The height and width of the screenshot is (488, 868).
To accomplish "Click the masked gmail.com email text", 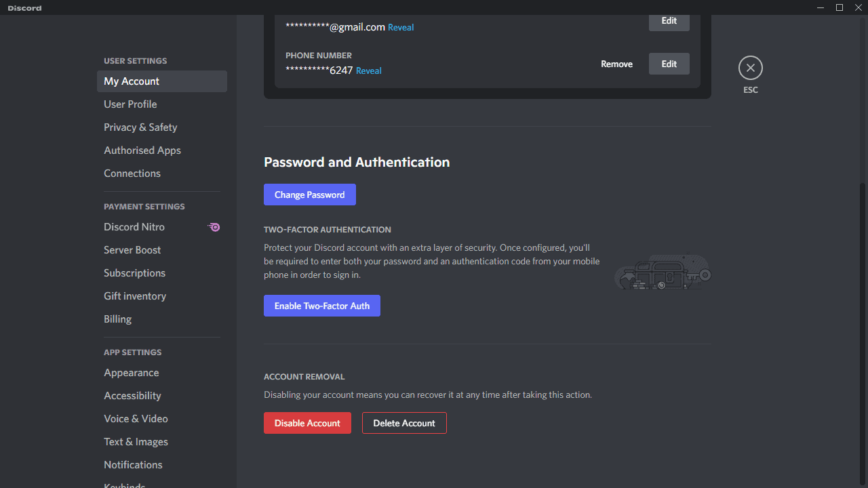I will (335, 27).
